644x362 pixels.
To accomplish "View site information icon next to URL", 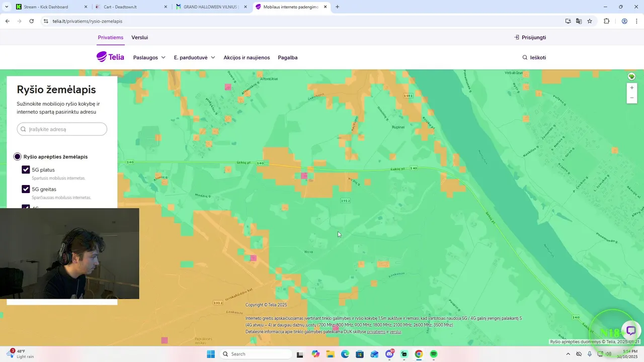I will 46,21.
